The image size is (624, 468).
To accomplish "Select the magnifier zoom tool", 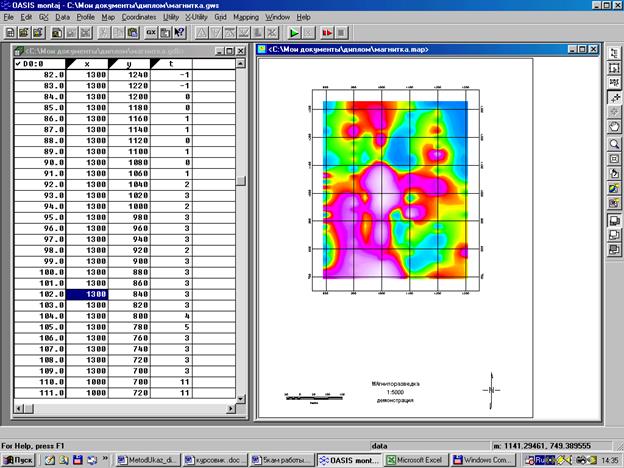I will 616,143.
